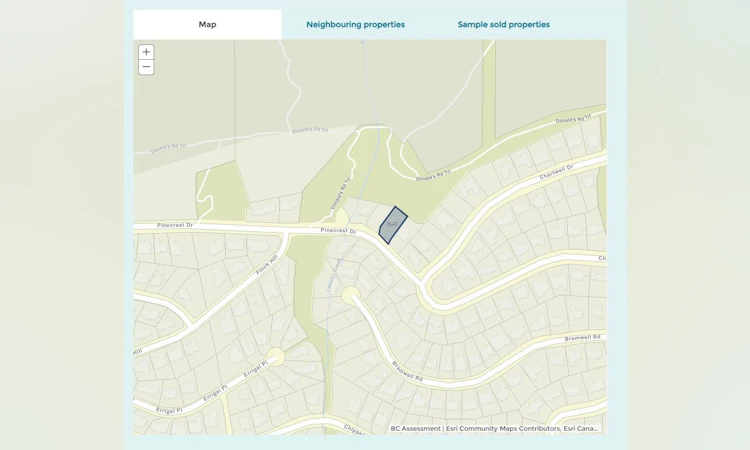Zoom in the map with plus button

(146, 52)
